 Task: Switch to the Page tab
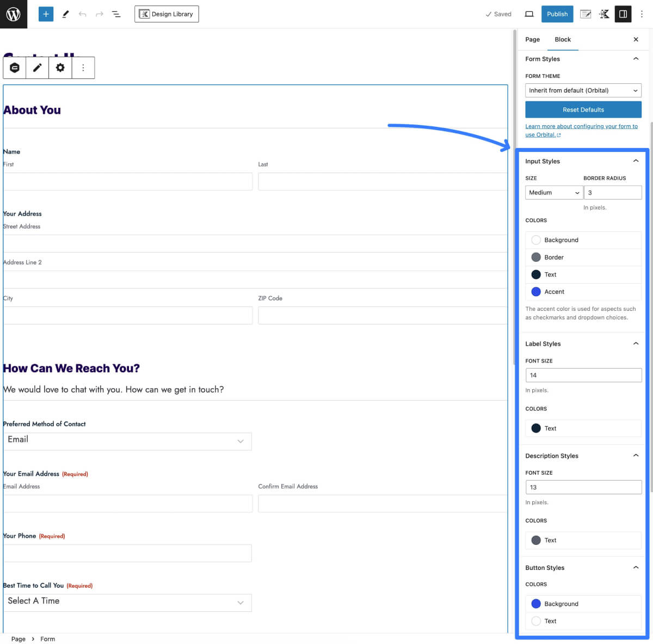[533, 39]
